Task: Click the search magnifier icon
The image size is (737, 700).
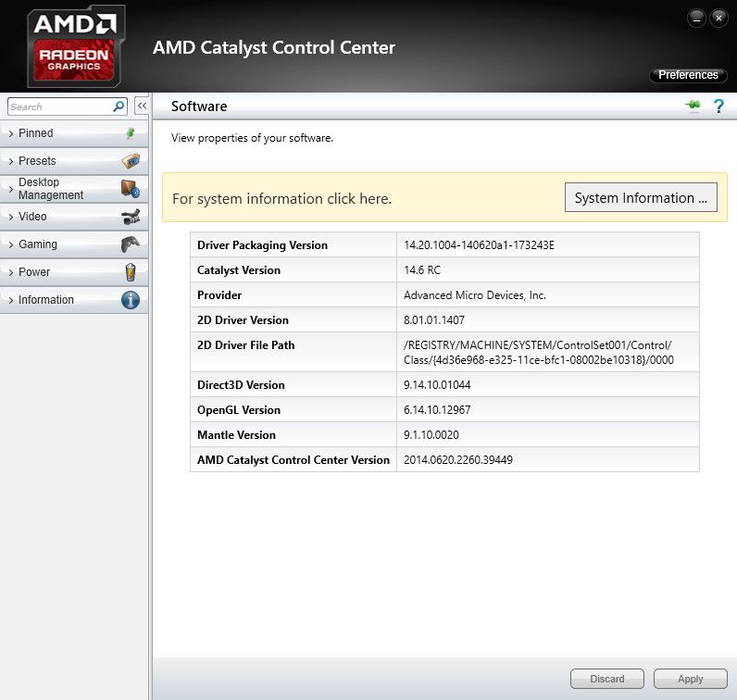Action: coord(119,106)
